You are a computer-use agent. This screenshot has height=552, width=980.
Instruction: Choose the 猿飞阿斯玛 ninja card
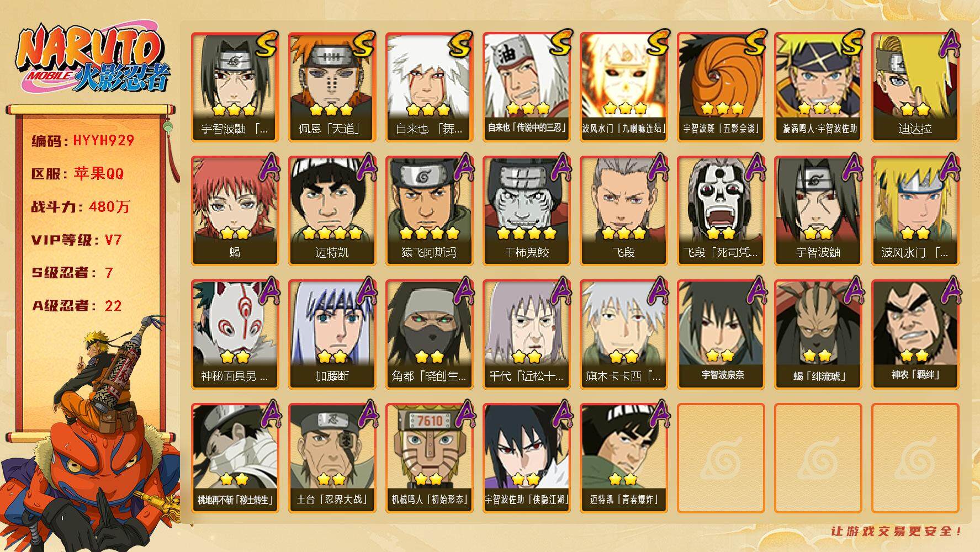click(x=429, y=211)
